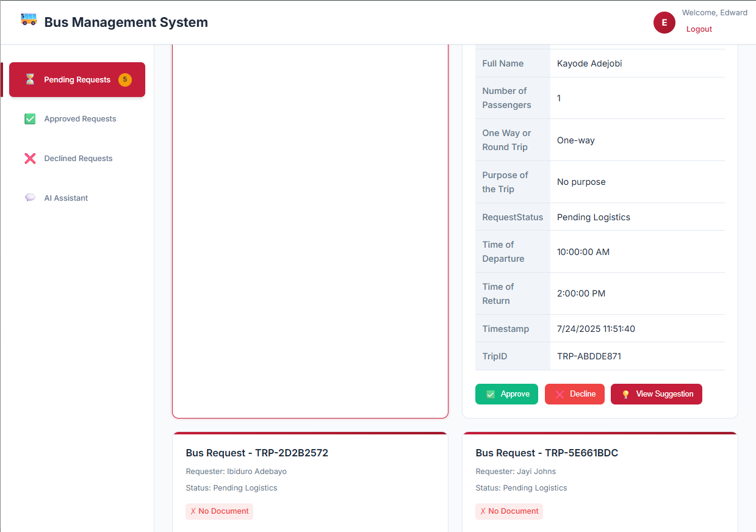This screenshot has width=756, height=532.
Task: Click the Pending Requests count badge showing 5
Action: tap(124, 79)
